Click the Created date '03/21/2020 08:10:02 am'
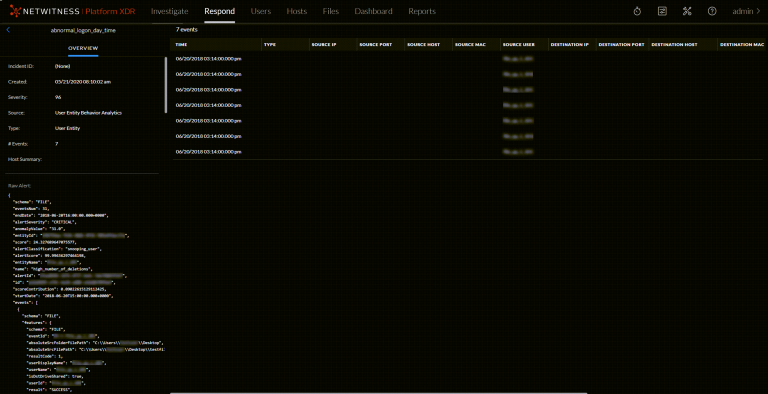The width and height of the screenshot is (768, 394). 83,82
